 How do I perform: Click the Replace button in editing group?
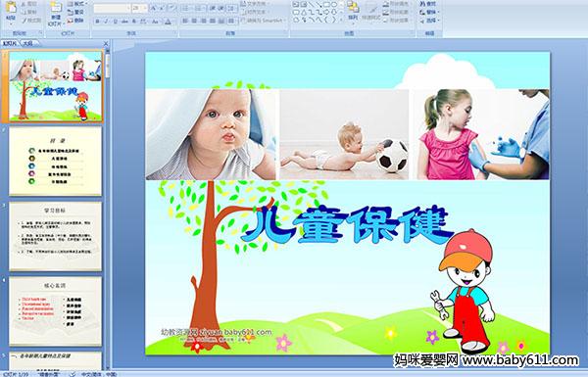428,12
